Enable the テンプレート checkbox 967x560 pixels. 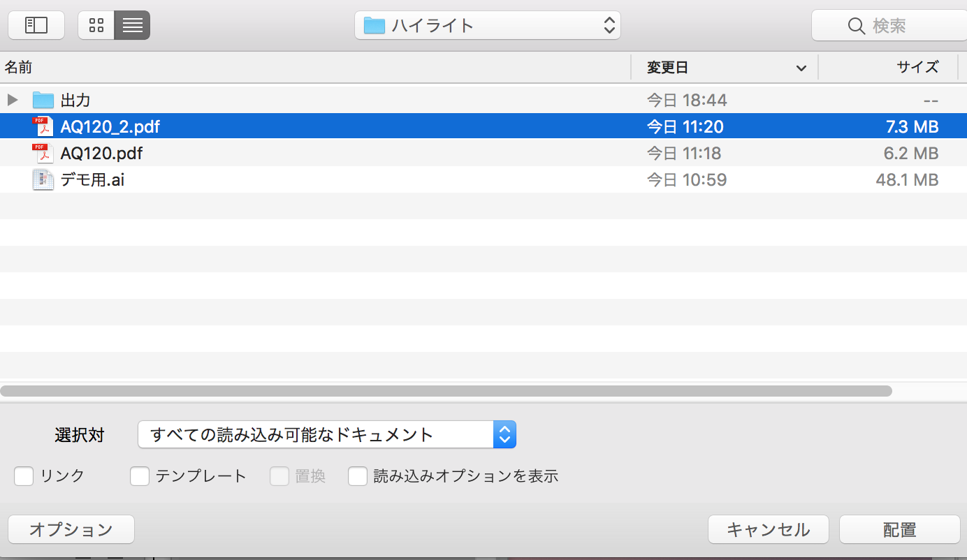pos(140,477)
